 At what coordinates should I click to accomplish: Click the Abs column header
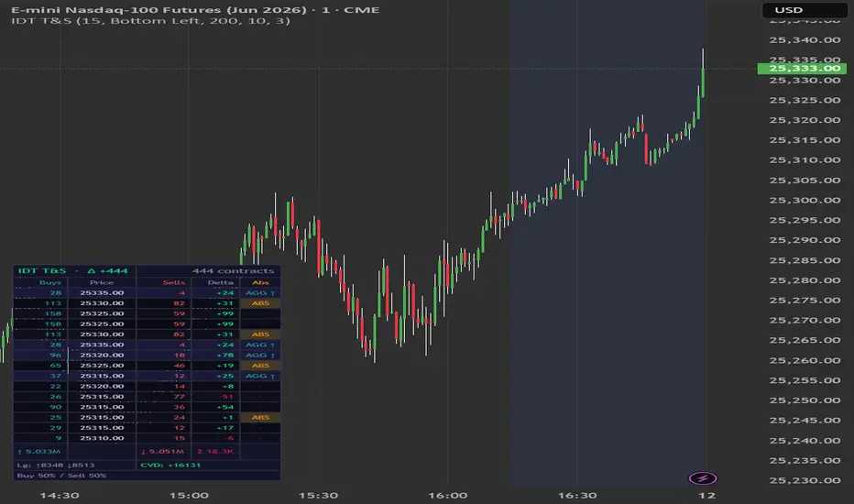tap(260, 282)
